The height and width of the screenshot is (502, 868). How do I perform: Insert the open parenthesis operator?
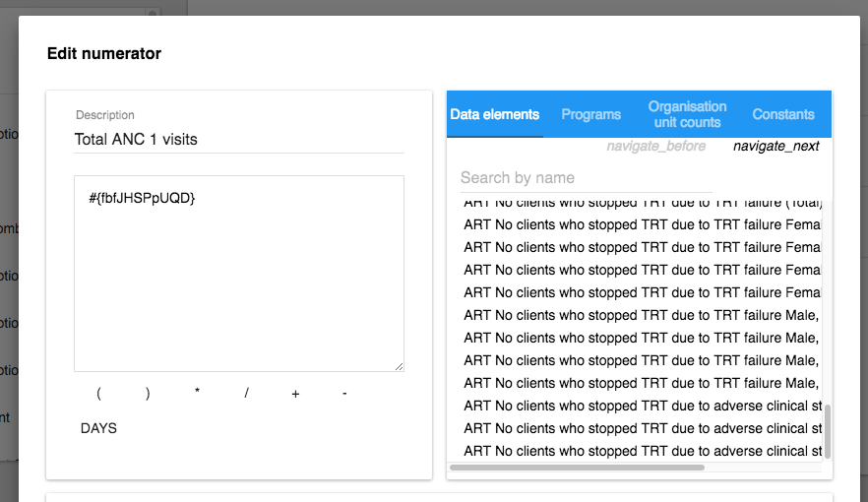pyautogui.click(x=98, y=394)
